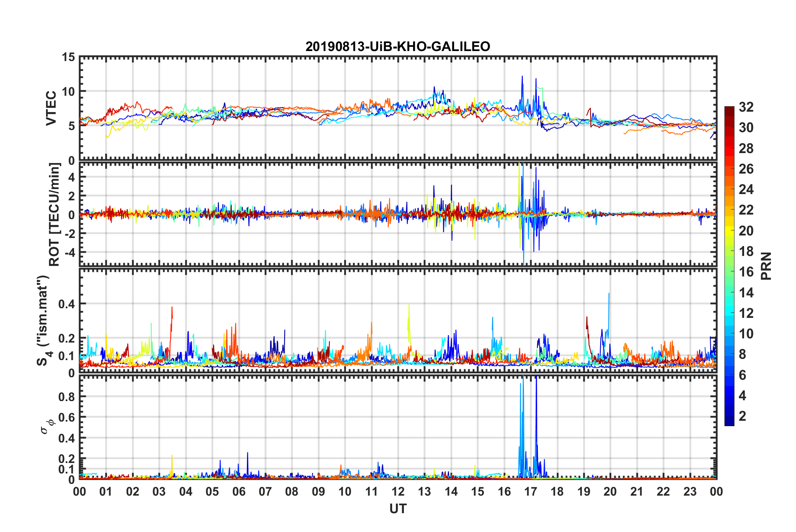Click UT axis tick 03

pyautogui.click(x=159, y=491)
